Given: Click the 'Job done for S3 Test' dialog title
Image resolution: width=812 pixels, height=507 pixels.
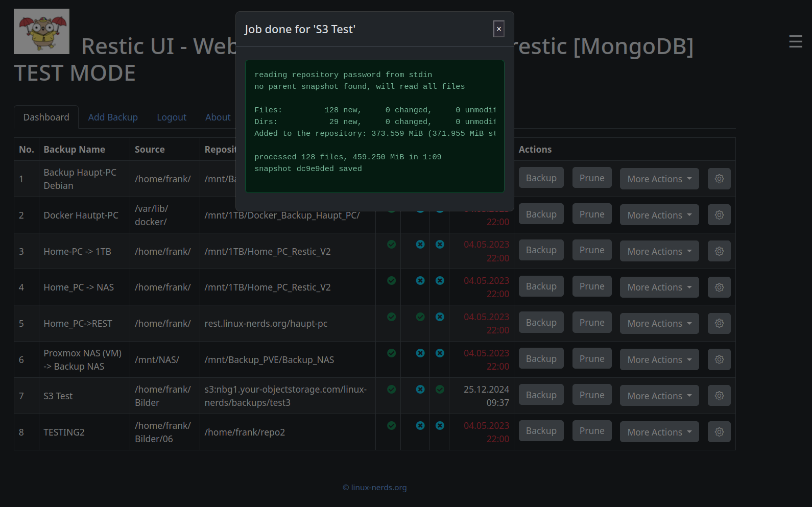Looking at the screenshot, I should click(300, 30).
